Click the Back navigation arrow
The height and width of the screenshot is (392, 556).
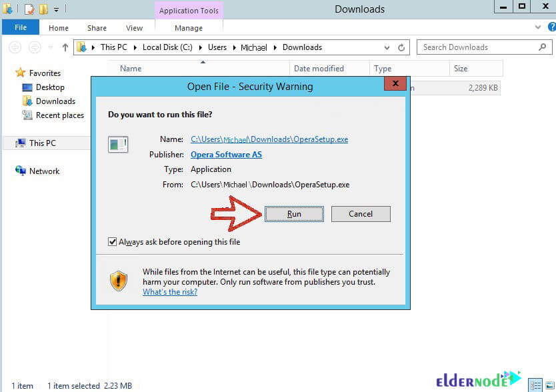click(15, 47)
